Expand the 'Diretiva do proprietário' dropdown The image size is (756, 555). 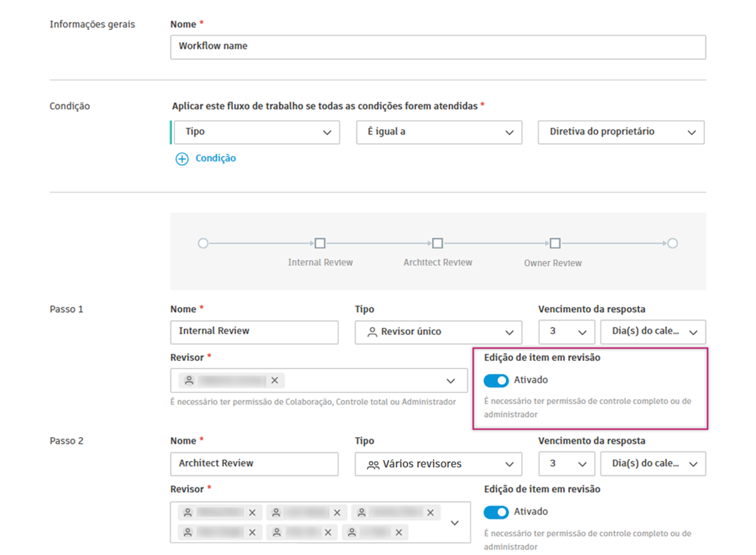(621, 132)
